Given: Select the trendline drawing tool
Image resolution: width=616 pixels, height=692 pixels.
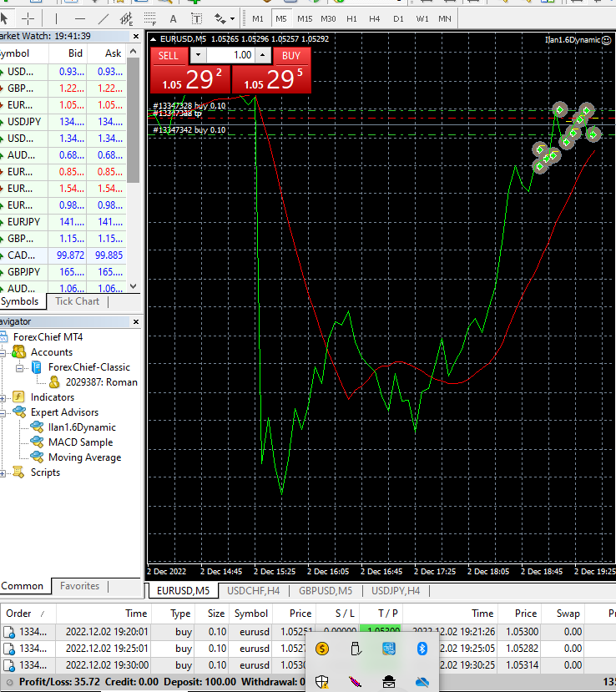Looking at the screenshot, I should 104,18.
